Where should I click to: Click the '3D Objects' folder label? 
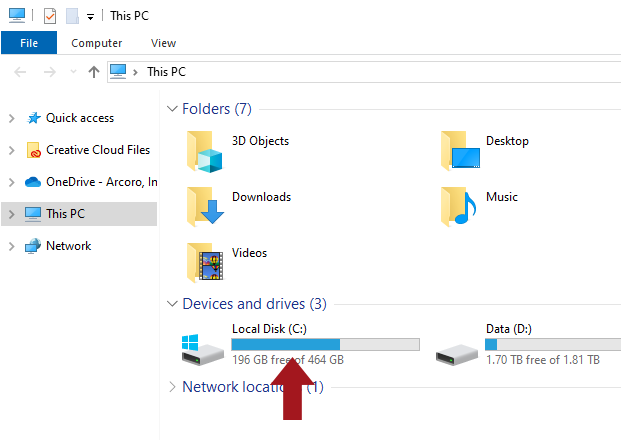[x=260, y=141]
